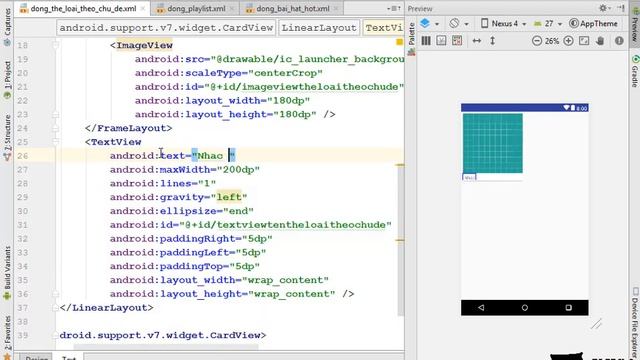Image resolution: width=640 pixels, height=360 pixels.
Task: Switch to dong_bai_hat_hot.xml tab
Action: click(x=293, y=9)
